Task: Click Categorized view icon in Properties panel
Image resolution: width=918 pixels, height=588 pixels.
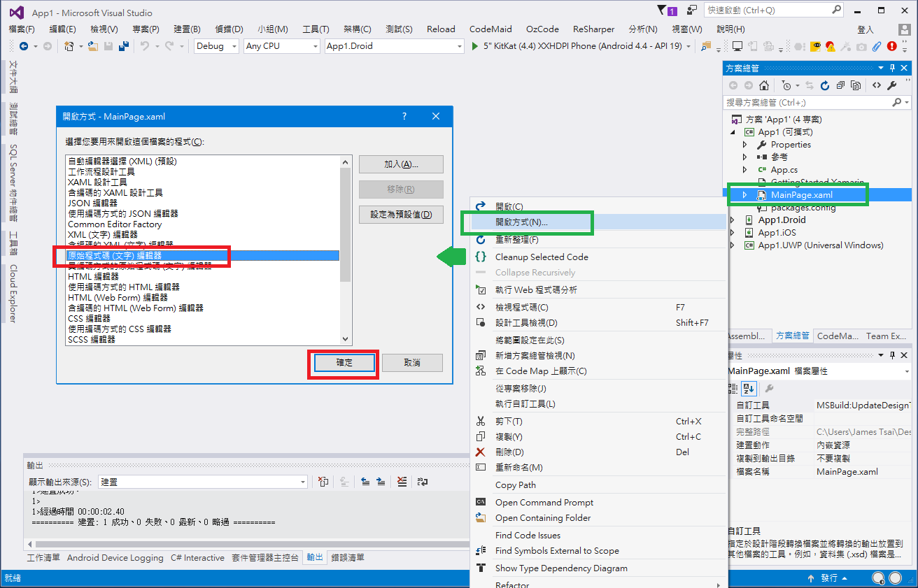Action: [x=733, y=389]
